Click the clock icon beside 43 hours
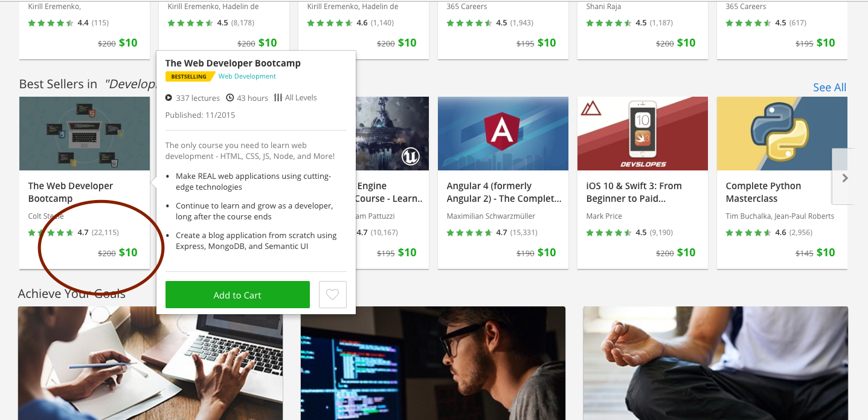The width and height of the screenshot is (868, 420). pyautogui.click(x=230, y=97)
